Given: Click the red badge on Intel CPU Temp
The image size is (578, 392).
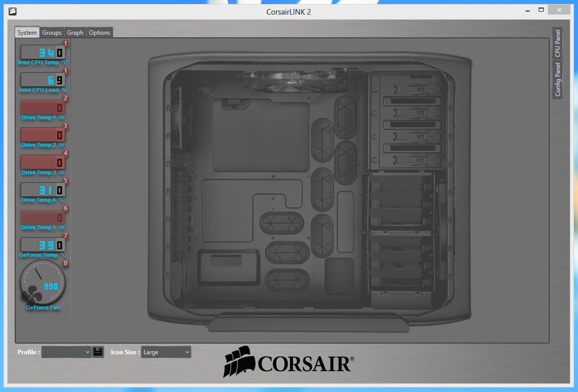Looking at the screenshot, I should pyautogui.click(x=65, y=43).
